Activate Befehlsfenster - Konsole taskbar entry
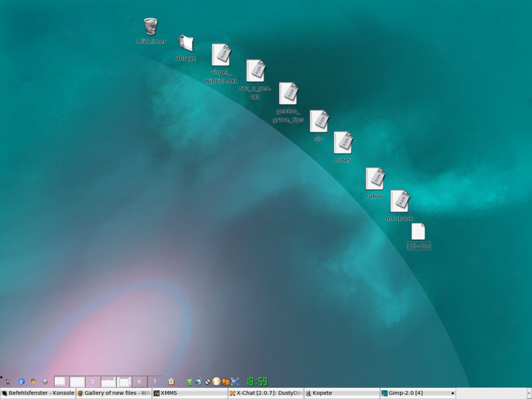Screen dimensions: 532x399 coord(38,393)
